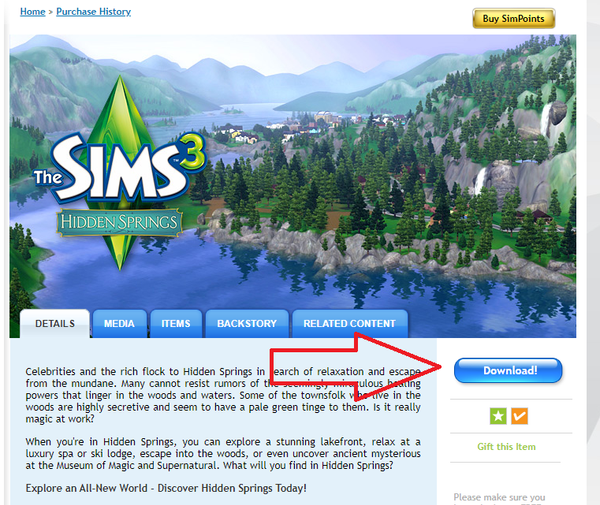
Task: Hit the blue Download! button
Action: (x=508, y=370)
